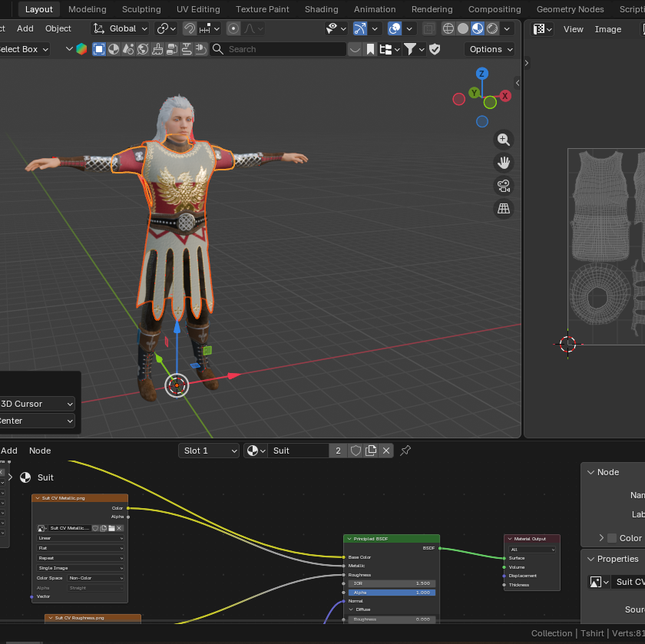Open the transform pivot point dropdown
Viewport: 645px width, 644px height.
pyautogui.click(x=166, y=29)
